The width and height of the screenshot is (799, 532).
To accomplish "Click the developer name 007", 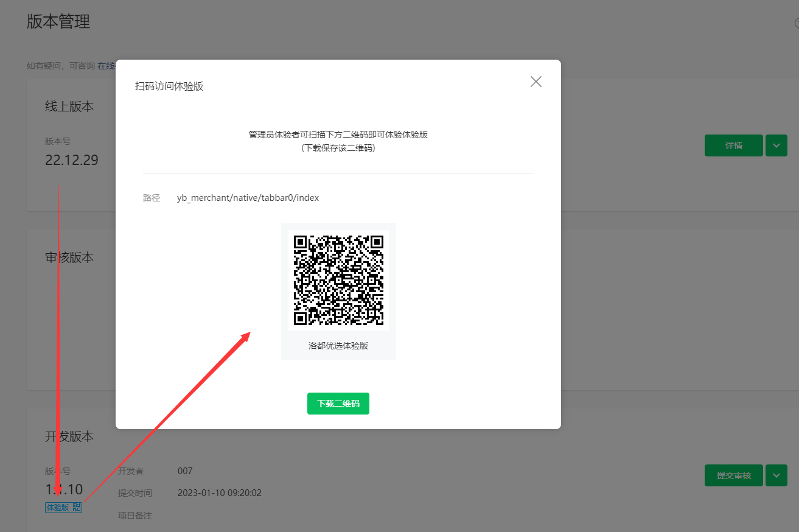I will coord(185,471).
